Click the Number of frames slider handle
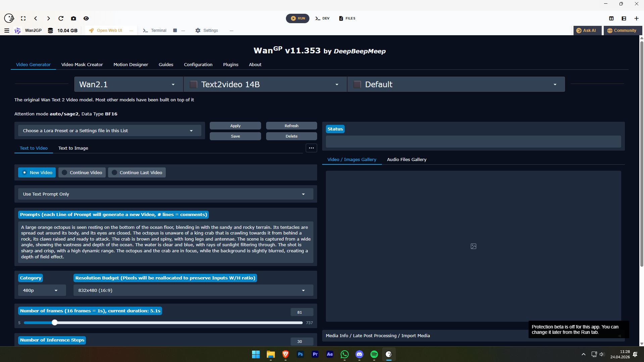Viewport: 644px width, 362px height. (55, 322)
